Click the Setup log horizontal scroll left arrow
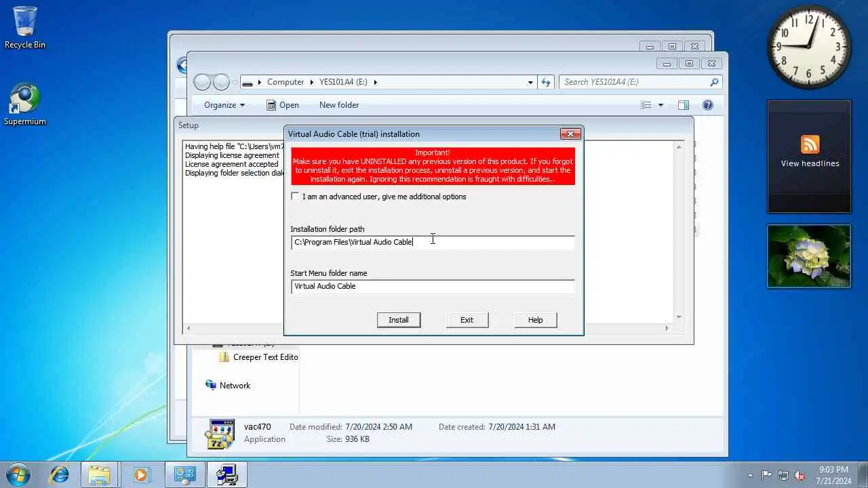 coord(189,328)
